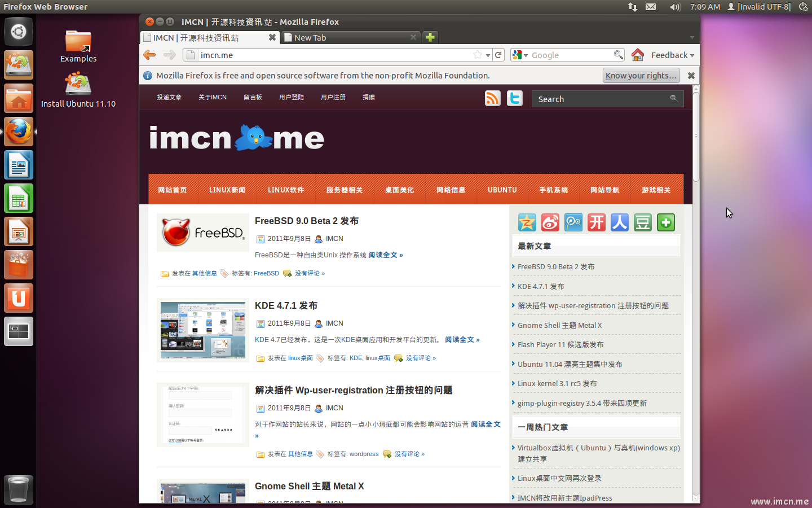The height and width of the screenshot is (508, 812).
Task: Open sidebar link Linux kernel 3.1 rc5 发布
Action: [x=557, y=383]
